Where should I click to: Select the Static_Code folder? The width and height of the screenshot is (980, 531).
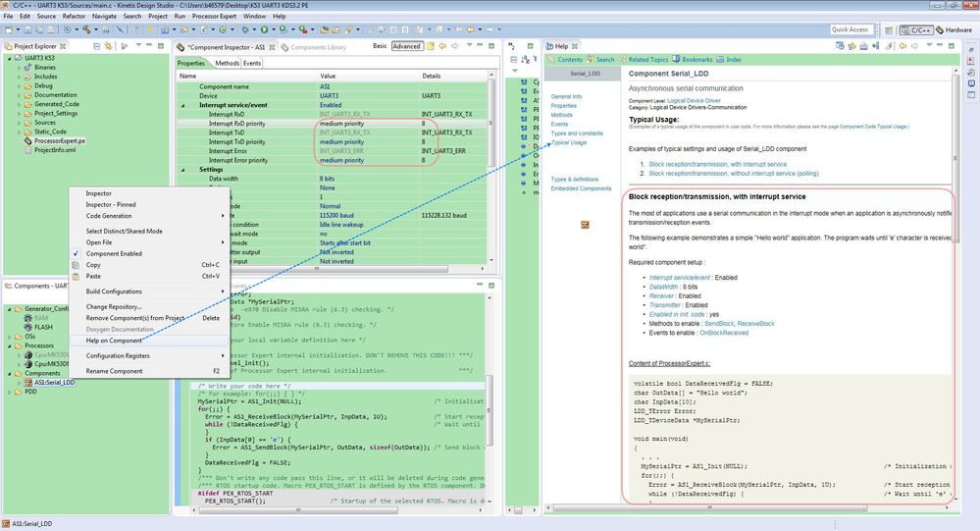click(x=50, y=132)
